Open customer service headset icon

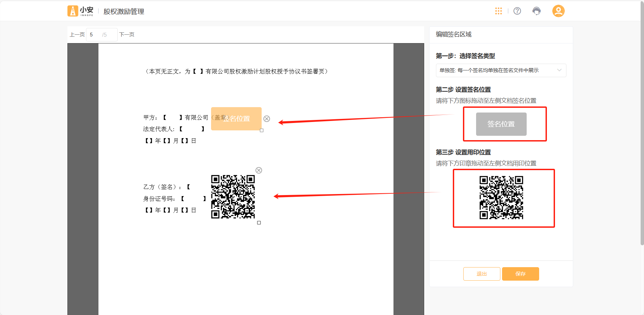[x=536, y=11]
